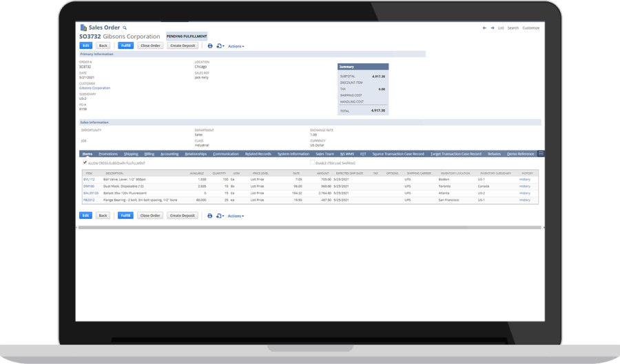
Task: Switch to the EFT tab
Action: click(363, 154)
